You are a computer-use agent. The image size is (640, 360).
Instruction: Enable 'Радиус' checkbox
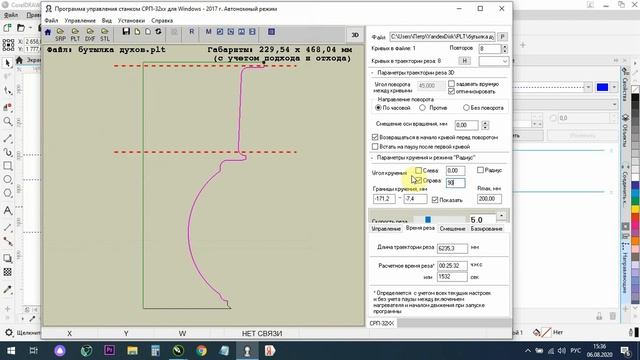[x=480, y=170]
